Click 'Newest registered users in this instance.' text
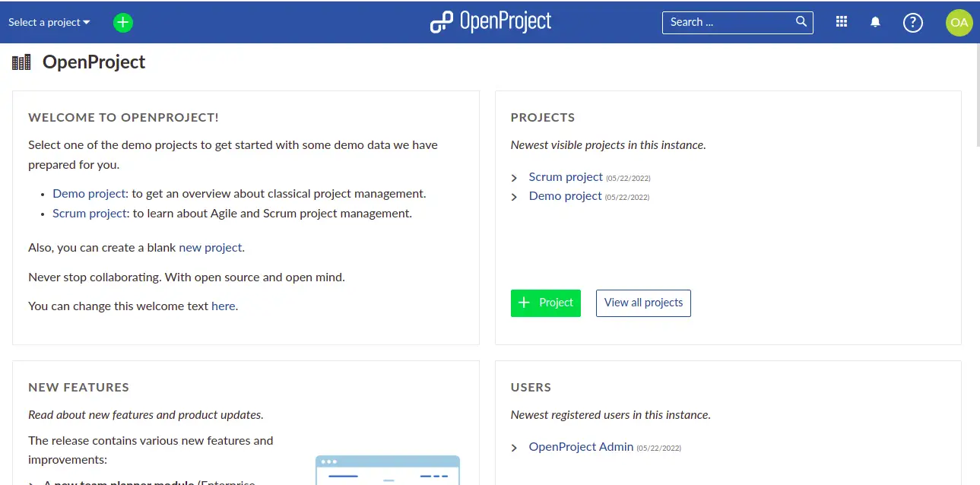The height and width of the screenshot is (485, 980). (611, 415)
